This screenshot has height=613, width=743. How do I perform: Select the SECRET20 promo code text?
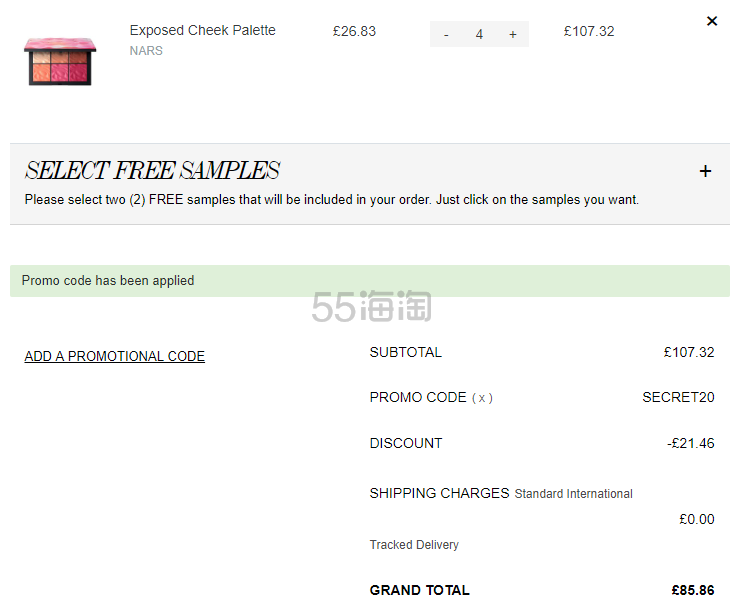[x=678, y=397]
